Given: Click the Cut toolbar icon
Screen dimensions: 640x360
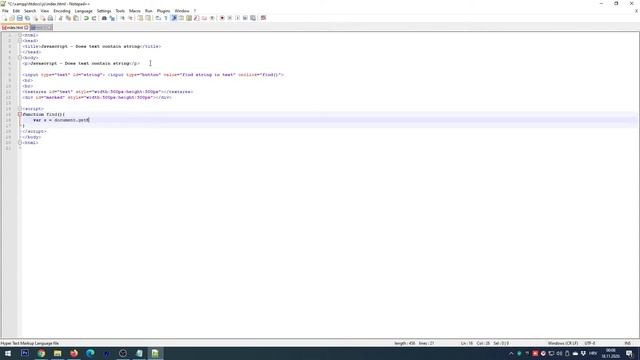Looking at the screenshot, I should pos(60,18).
